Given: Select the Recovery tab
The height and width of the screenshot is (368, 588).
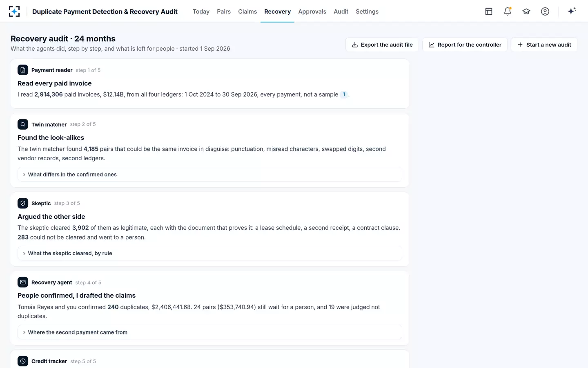Looking at the screenshot, I should click(x=277, y=11).
